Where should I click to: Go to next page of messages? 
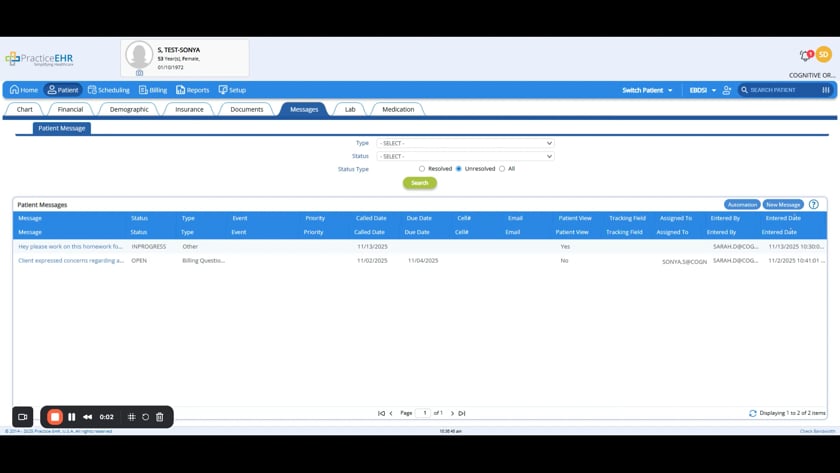pos(452,413)
